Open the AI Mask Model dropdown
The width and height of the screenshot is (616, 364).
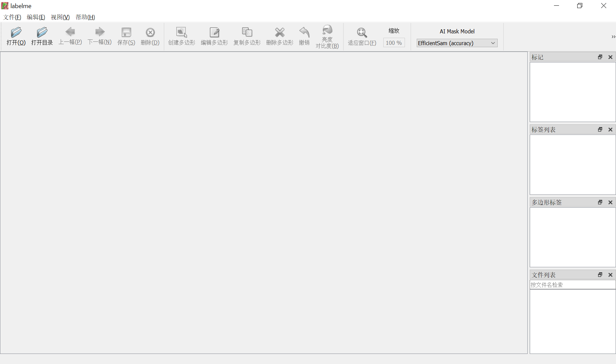tap(457, 43)
